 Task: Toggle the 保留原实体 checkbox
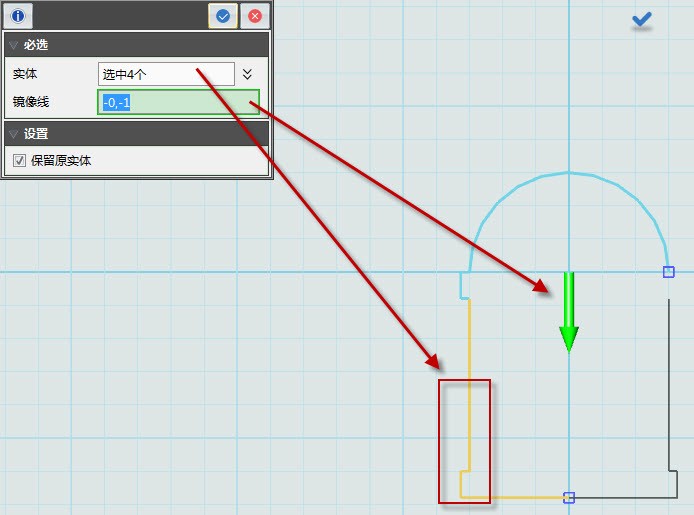(x=19, y=160)
